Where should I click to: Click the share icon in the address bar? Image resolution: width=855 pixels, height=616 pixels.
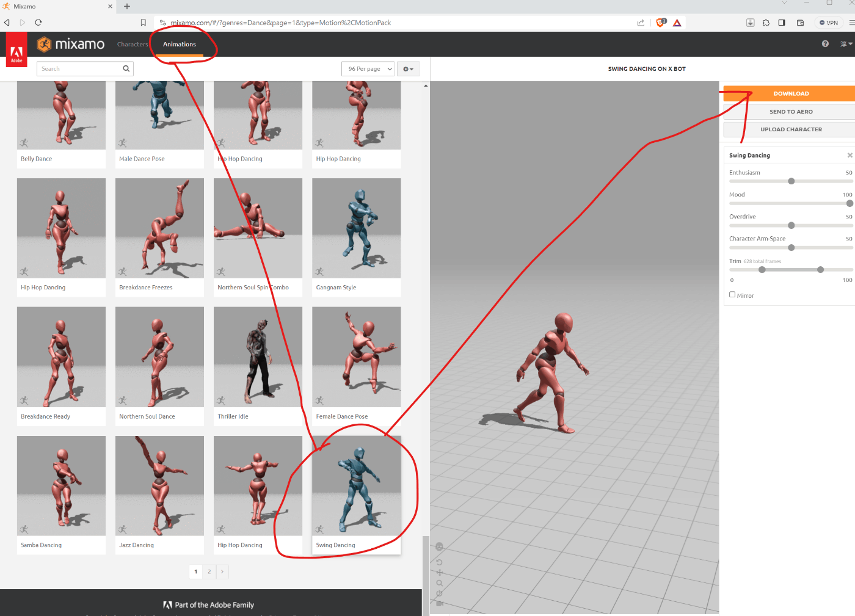tap(641, 23)
